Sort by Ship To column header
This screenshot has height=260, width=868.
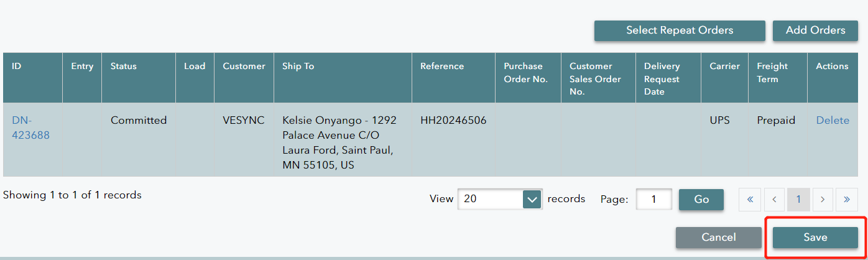coord(298,66)
